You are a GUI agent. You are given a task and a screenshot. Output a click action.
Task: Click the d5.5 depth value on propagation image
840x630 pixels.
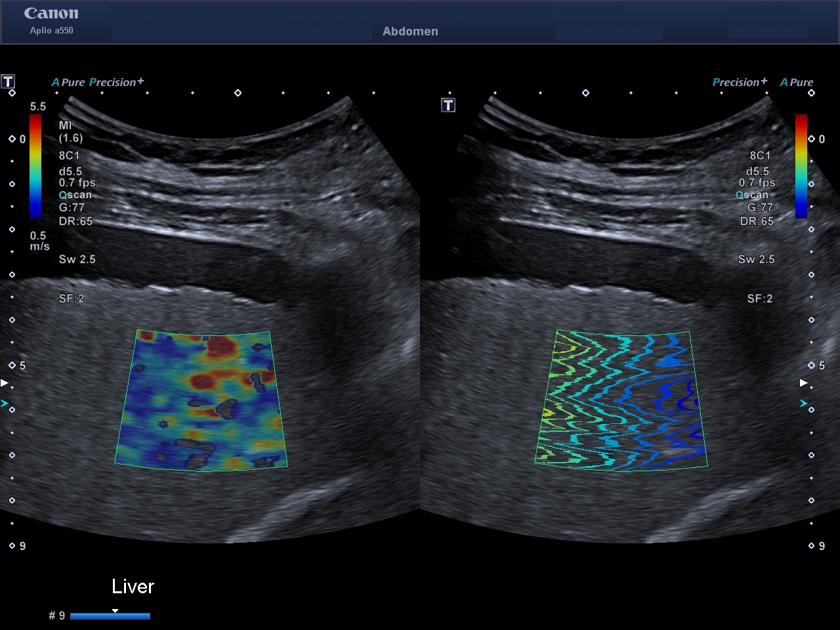[x=757, y=171]
